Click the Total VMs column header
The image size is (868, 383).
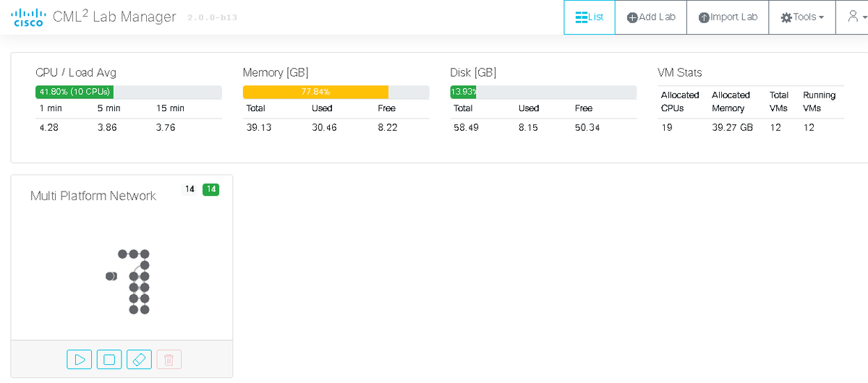tap(779, 102)
